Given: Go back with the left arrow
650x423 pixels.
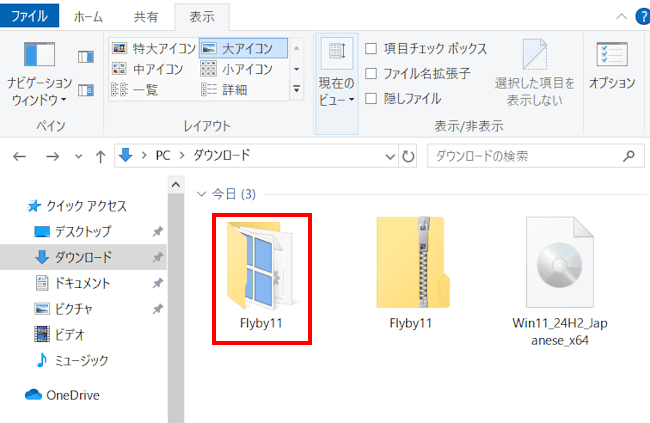Looking at the screenshot, I should click(19, 156).
